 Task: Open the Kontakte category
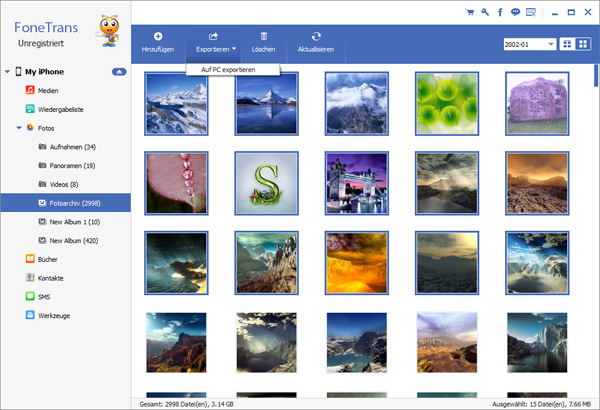point(51,278)
